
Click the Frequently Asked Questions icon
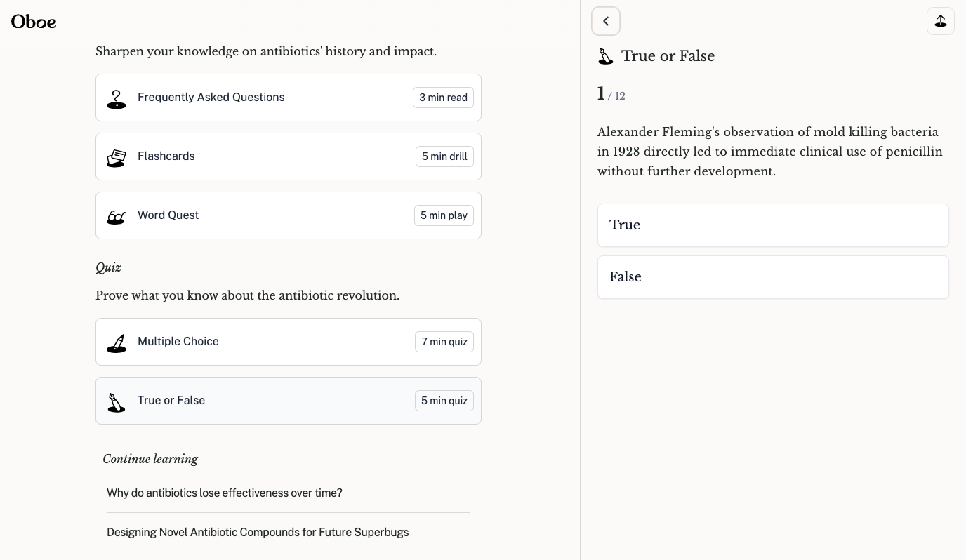coord(117,98)
